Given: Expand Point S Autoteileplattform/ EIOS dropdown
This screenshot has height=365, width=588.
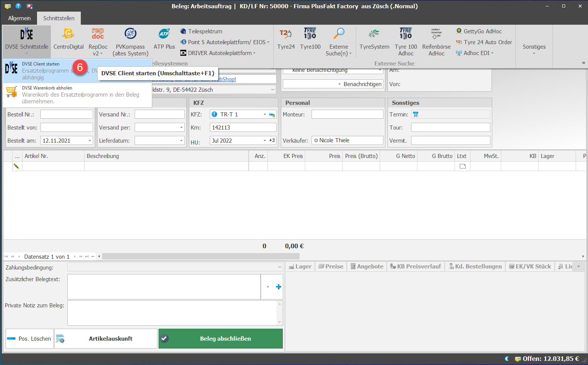Looking at the screenshot, I should tap(268, 42).
